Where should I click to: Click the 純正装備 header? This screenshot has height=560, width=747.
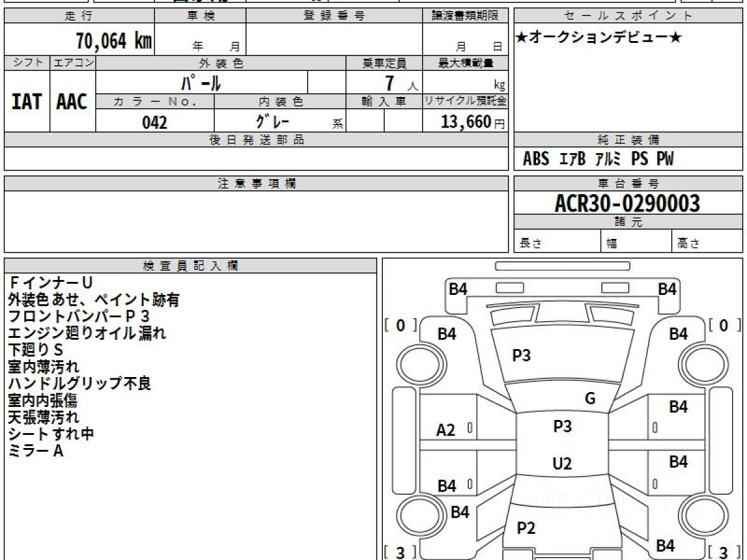pos(628,140)
